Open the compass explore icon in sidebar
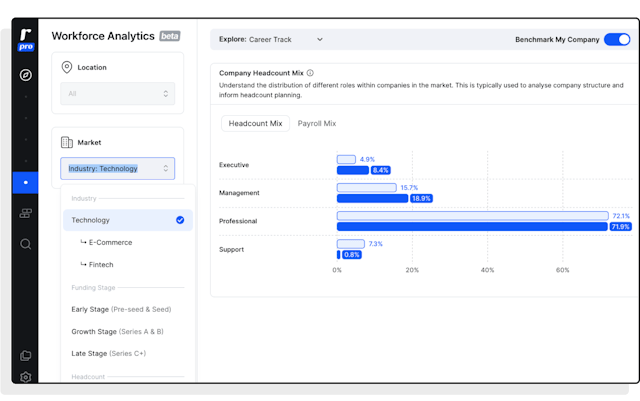 click(x=26, y=75)
